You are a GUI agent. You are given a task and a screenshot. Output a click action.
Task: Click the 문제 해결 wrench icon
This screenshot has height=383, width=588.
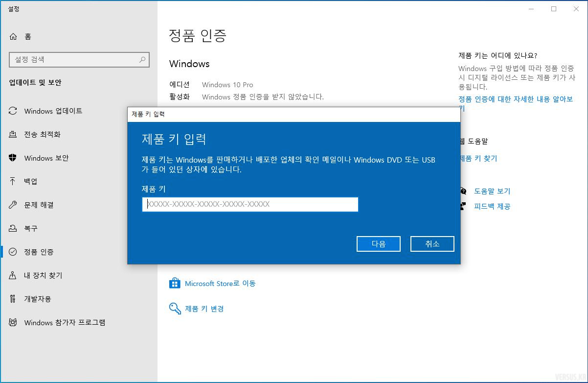click(x=13, y=205)
